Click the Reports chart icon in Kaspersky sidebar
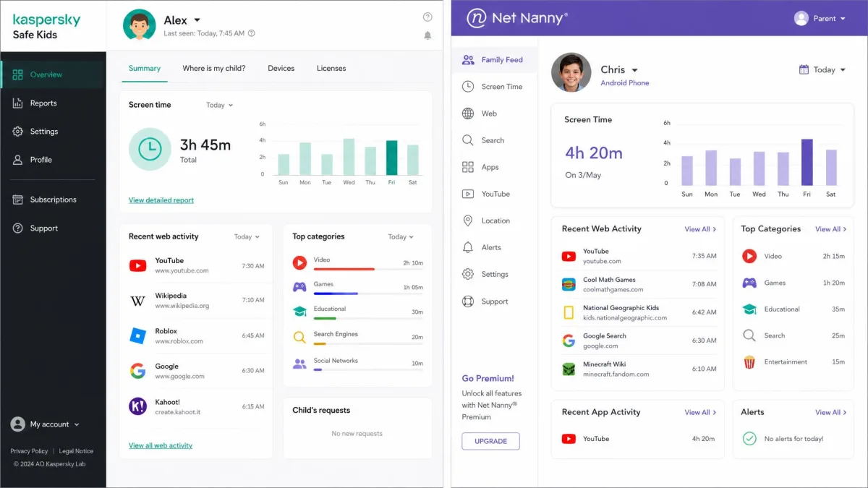Viewport: 868px width, 488px height. (x=18, y=103)
